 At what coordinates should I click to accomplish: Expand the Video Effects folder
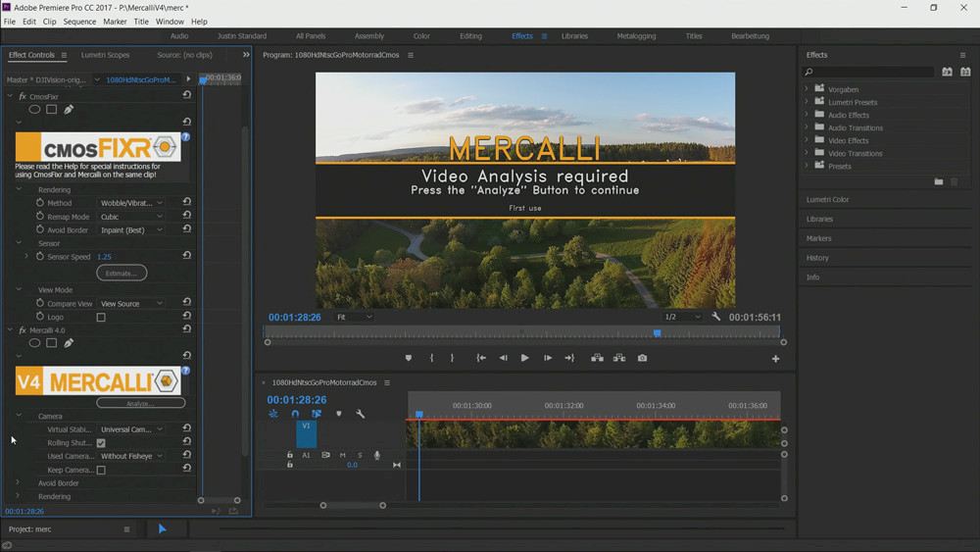[x=807, y=140]
